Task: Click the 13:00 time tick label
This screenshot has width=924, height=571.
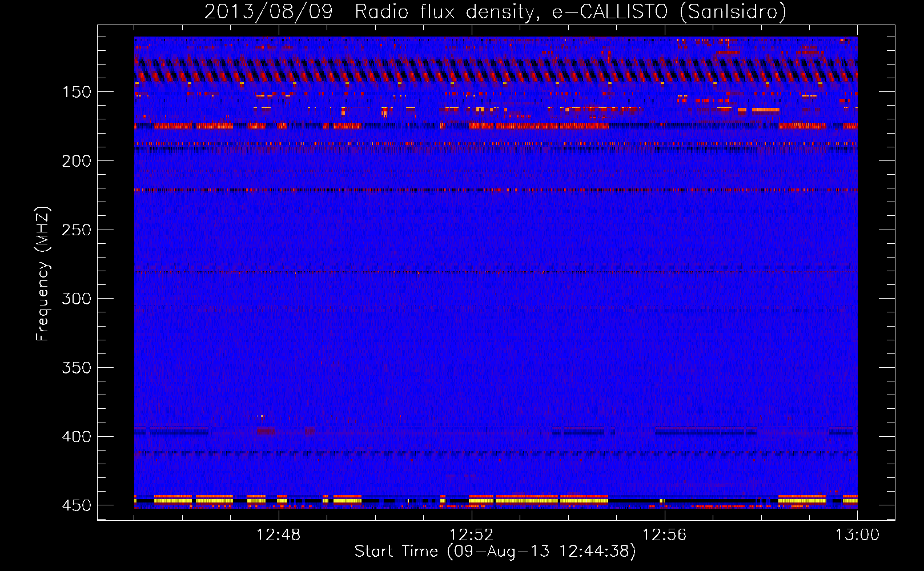Action: (857, 535)
